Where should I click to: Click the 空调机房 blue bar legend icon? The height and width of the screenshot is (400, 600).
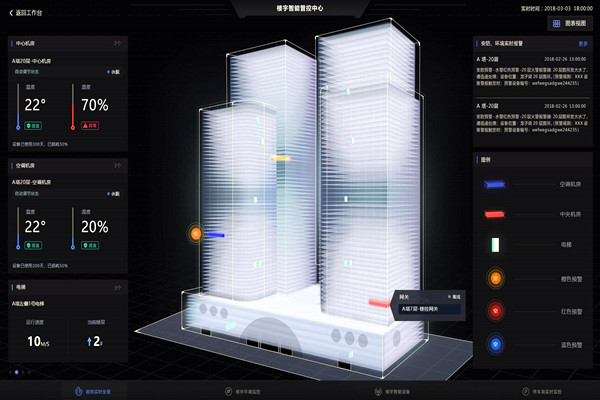(x=495, y=185)
